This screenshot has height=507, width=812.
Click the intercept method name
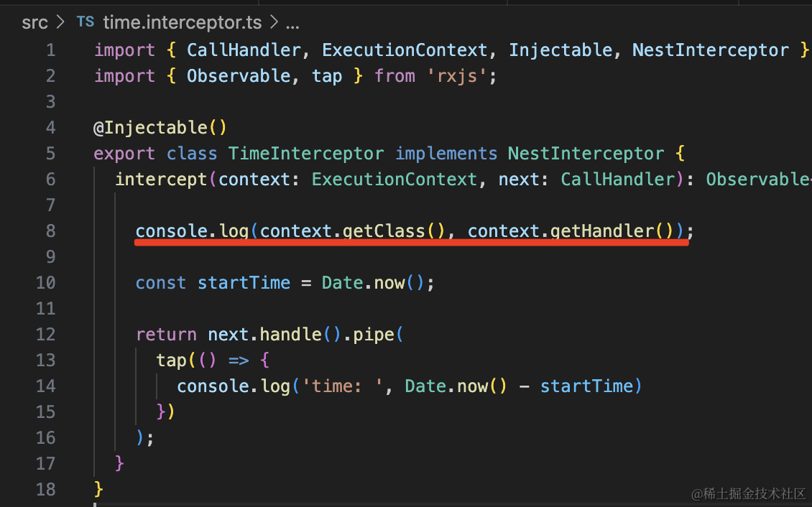point(161,180)
